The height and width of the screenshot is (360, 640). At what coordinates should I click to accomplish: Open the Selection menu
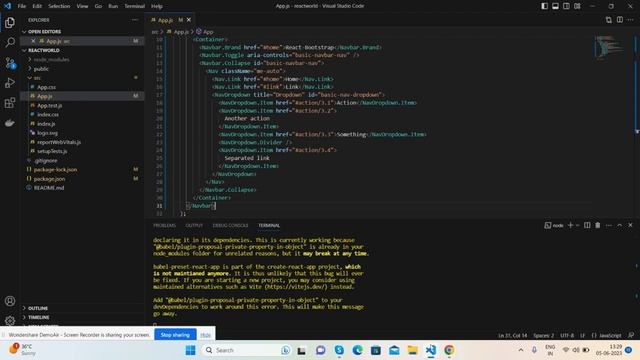coord(59,6)
